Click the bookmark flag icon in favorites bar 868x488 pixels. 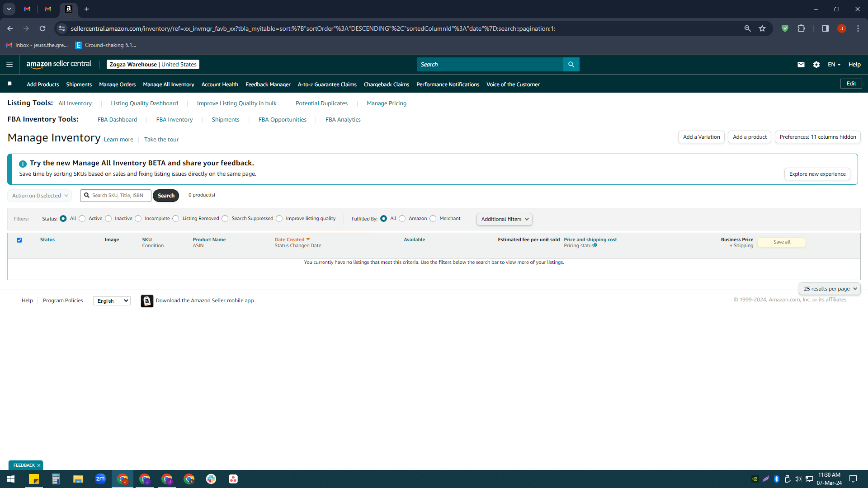coord(10,84)
